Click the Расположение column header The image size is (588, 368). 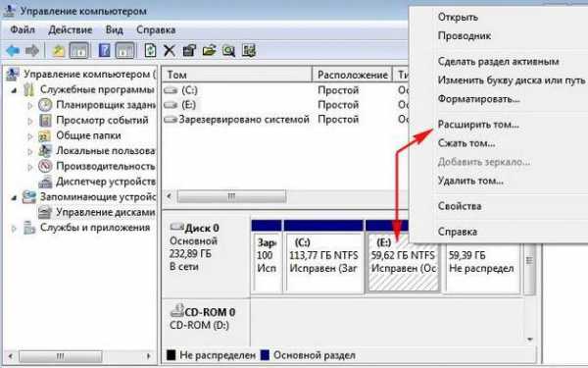click(x=352, y=75)
